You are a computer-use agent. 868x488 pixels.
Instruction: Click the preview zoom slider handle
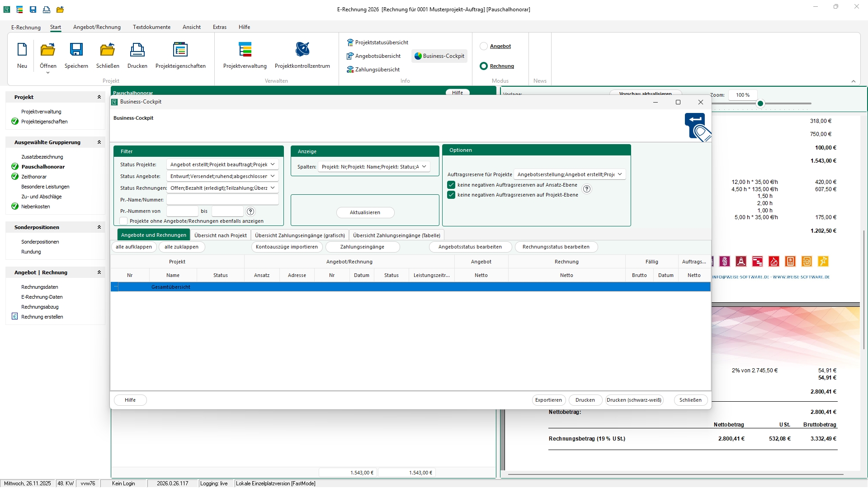click(760, 103)
